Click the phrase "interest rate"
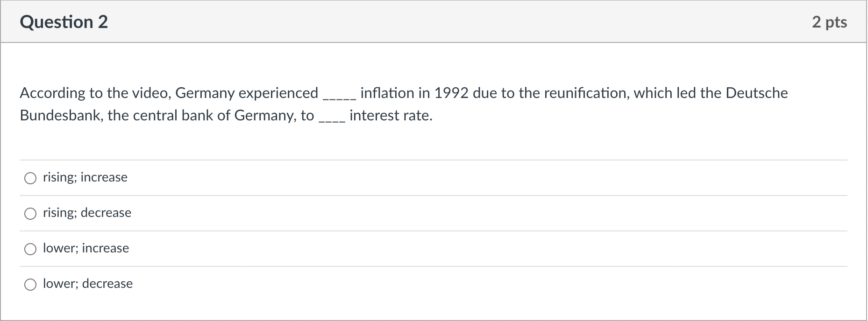The height and width of the screenshot is (321, 868). click(x=390, y=115)
